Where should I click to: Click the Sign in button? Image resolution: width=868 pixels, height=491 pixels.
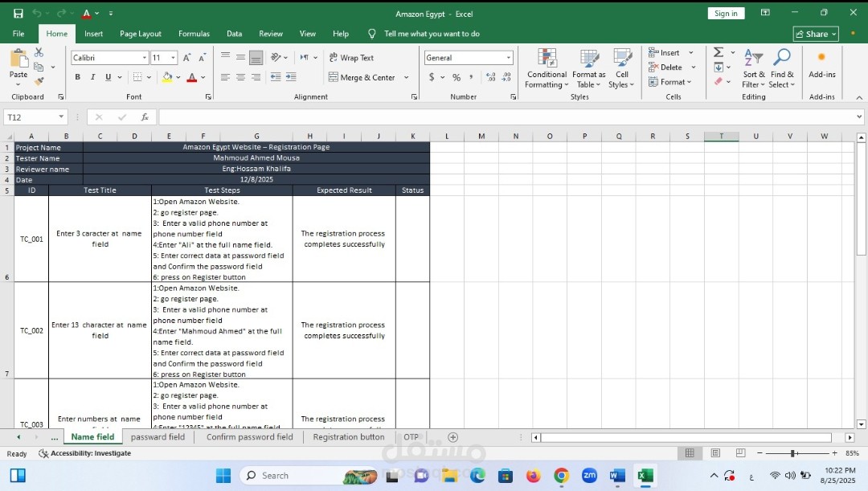(726, 14)
